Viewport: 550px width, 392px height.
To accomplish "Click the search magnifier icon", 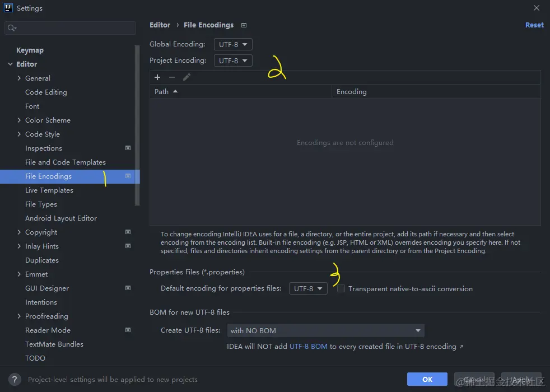I will 12,28.
